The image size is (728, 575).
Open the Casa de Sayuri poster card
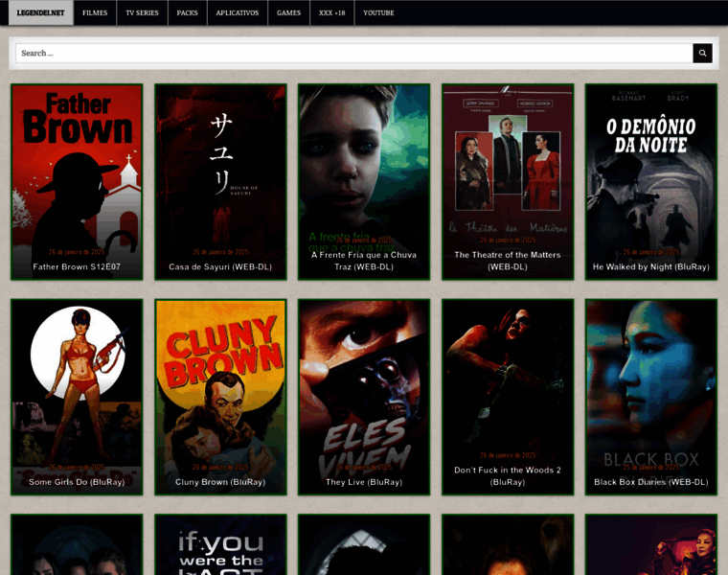point(220,182)
